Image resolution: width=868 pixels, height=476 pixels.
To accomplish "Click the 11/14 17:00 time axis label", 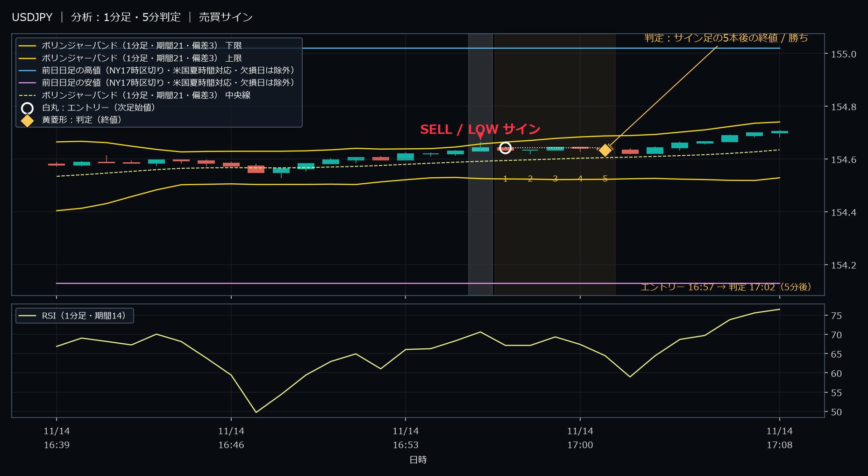I will coord(580,438).
